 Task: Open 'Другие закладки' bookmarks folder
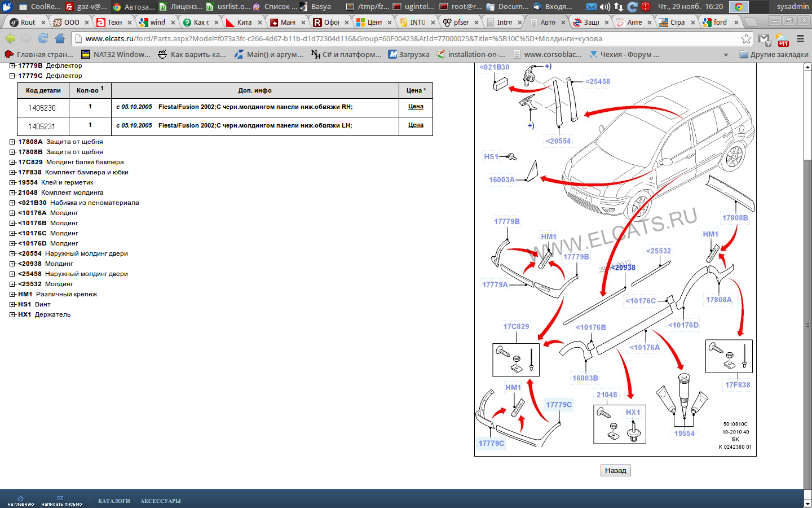point(774,55)
